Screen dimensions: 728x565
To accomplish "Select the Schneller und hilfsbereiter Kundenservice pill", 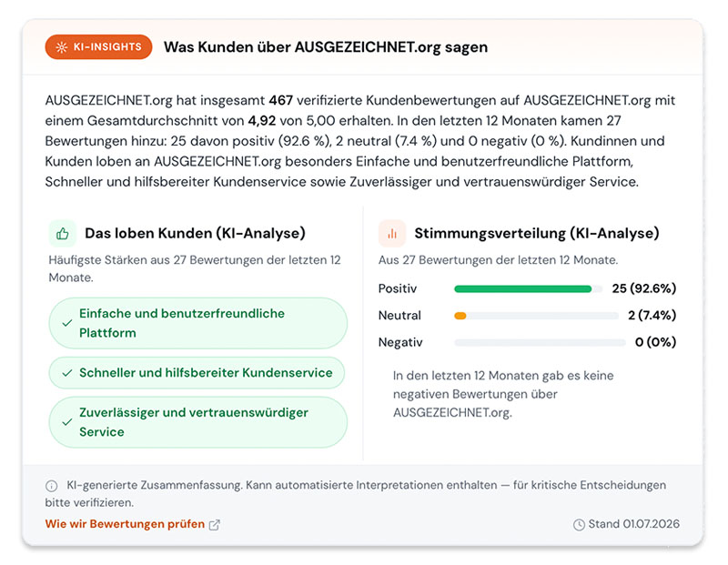I will [197, 373].
